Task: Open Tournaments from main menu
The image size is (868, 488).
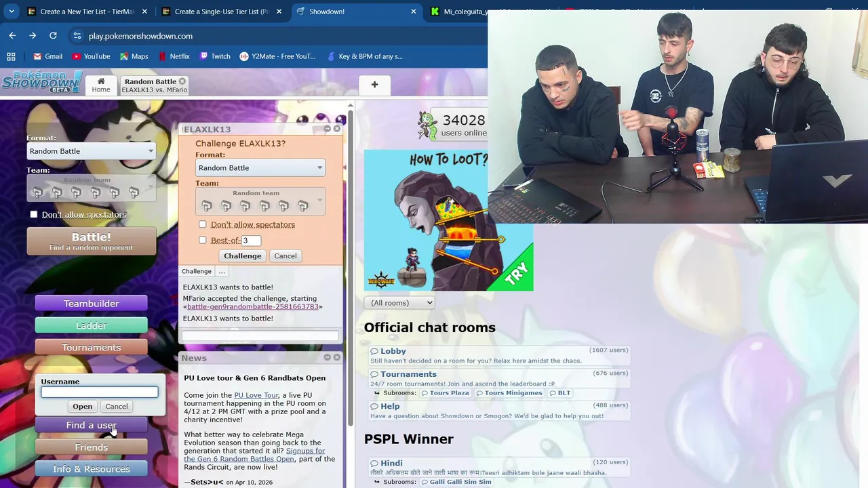Action: 92,347
